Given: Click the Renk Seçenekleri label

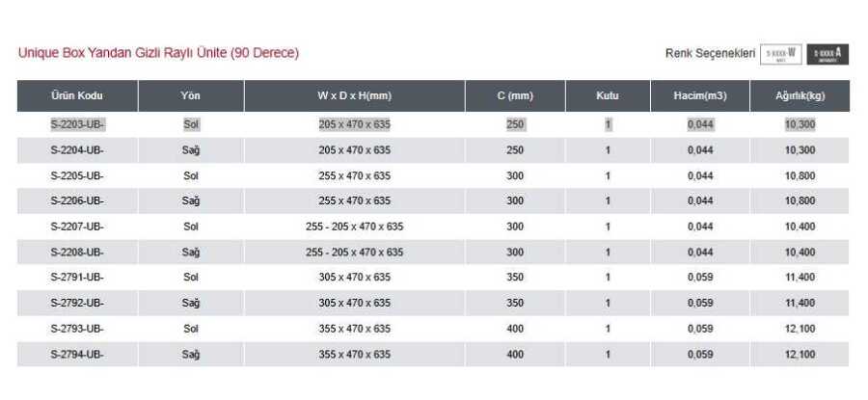Looking at the screenshot, I should [710, 54].
